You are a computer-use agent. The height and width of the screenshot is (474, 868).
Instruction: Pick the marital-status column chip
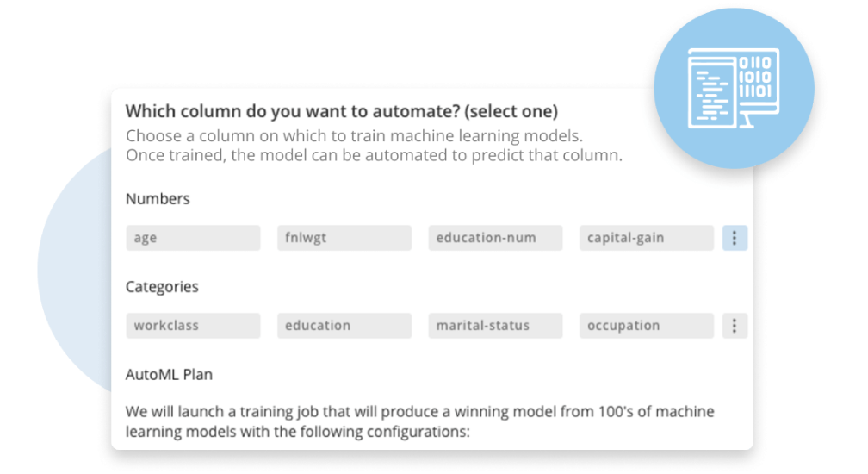[x=495, y=326]
